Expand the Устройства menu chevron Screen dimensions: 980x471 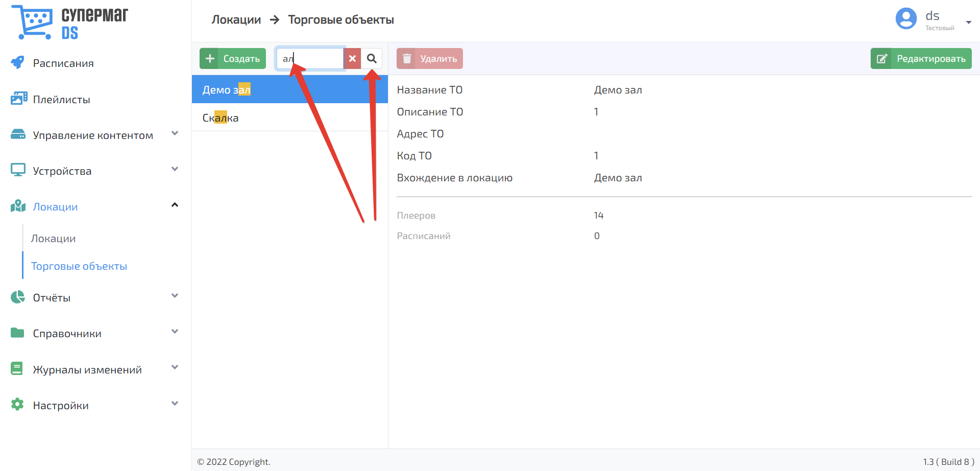(175, 169)
